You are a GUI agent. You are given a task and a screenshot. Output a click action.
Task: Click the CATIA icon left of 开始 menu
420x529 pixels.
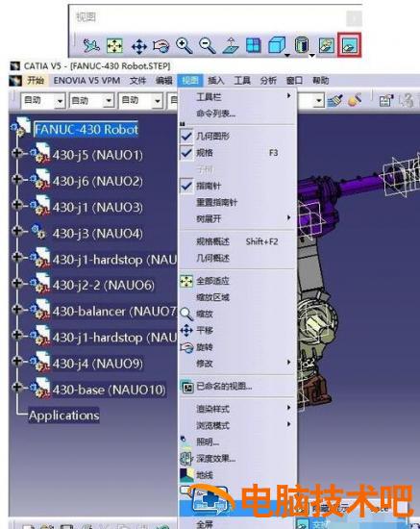(15, 81)
